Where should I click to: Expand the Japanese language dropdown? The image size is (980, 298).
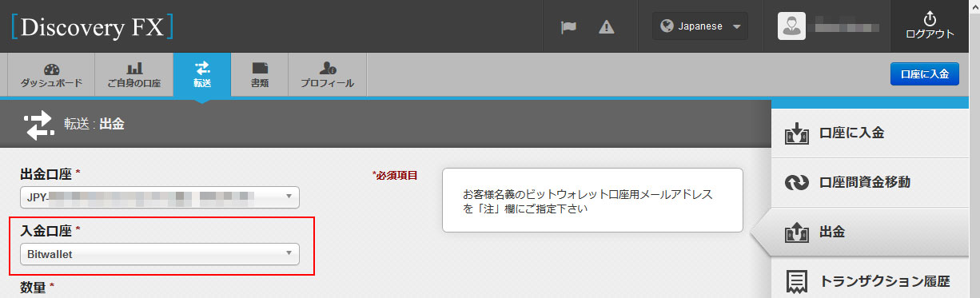[x=700, y=26]
